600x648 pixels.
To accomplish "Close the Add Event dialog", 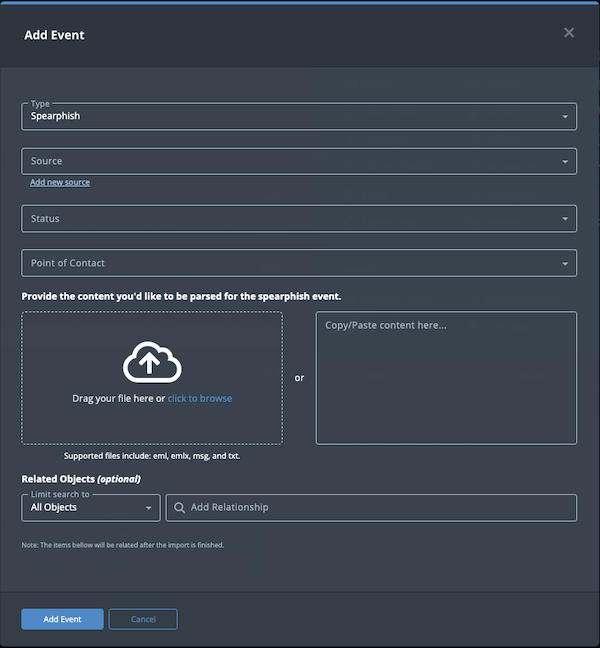I will (x=569, y=33).
